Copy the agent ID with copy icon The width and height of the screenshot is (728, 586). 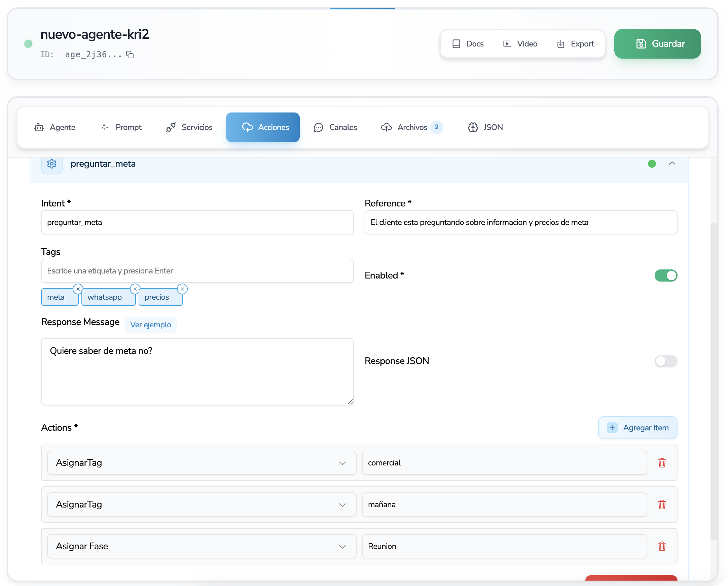130,55
